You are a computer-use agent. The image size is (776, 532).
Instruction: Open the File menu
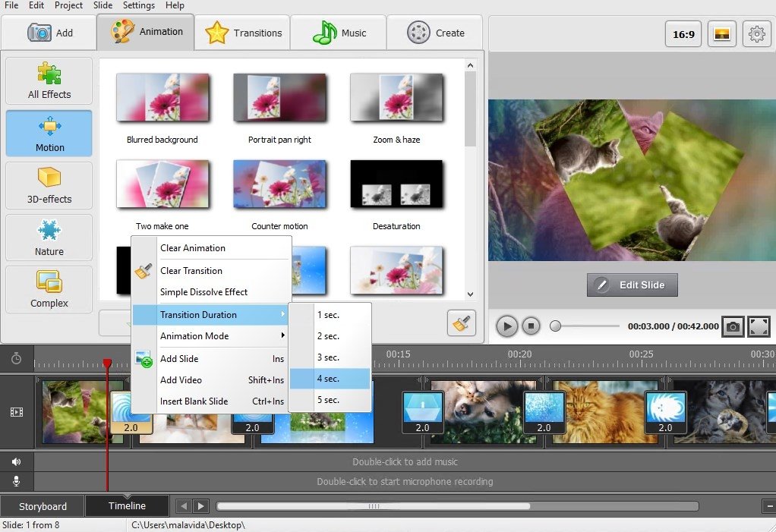(x=11, y=5)
